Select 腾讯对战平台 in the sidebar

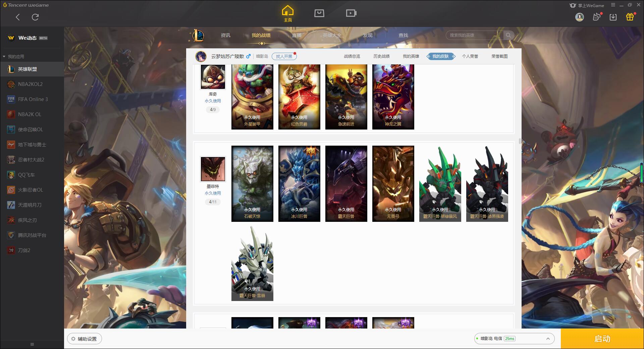pos(32,235)
